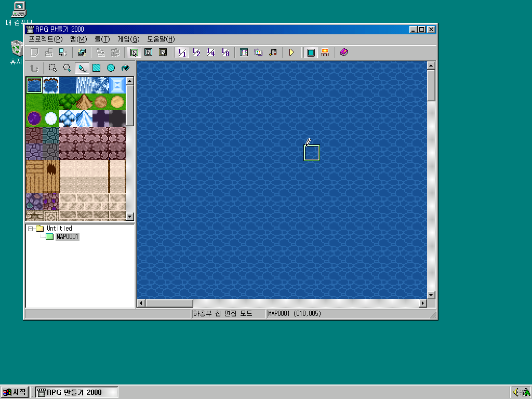Start test play with yellow triangle

pos(291,52)
